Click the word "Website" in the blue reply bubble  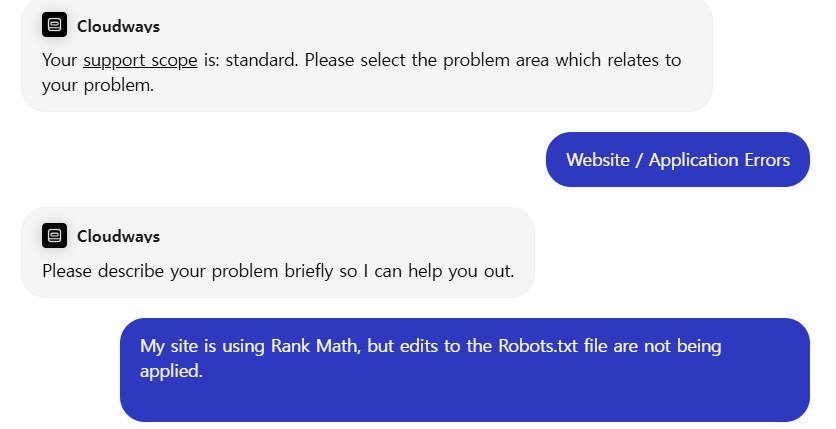click(597, 160)
